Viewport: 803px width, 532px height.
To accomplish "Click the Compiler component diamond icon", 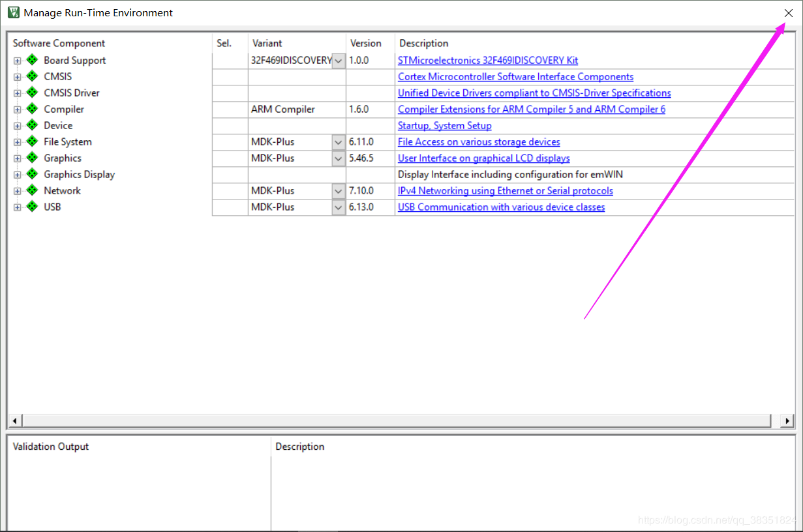I will [x=32, y=109].
